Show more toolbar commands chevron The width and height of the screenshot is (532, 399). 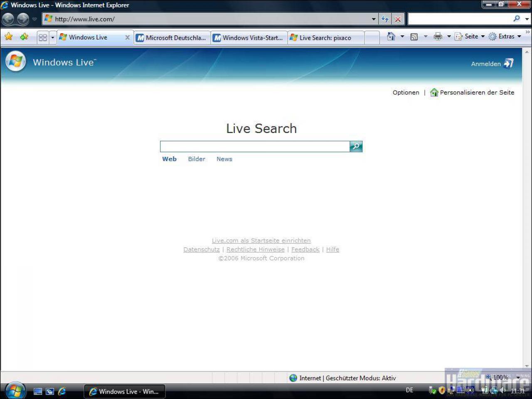coord(528,32)
